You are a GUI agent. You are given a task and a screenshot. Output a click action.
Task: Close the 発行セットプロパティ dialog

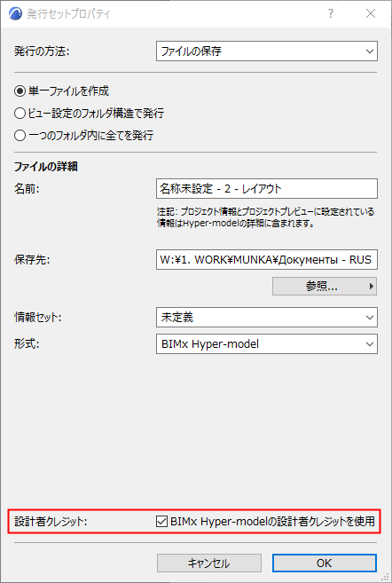(x=371, y=14)
